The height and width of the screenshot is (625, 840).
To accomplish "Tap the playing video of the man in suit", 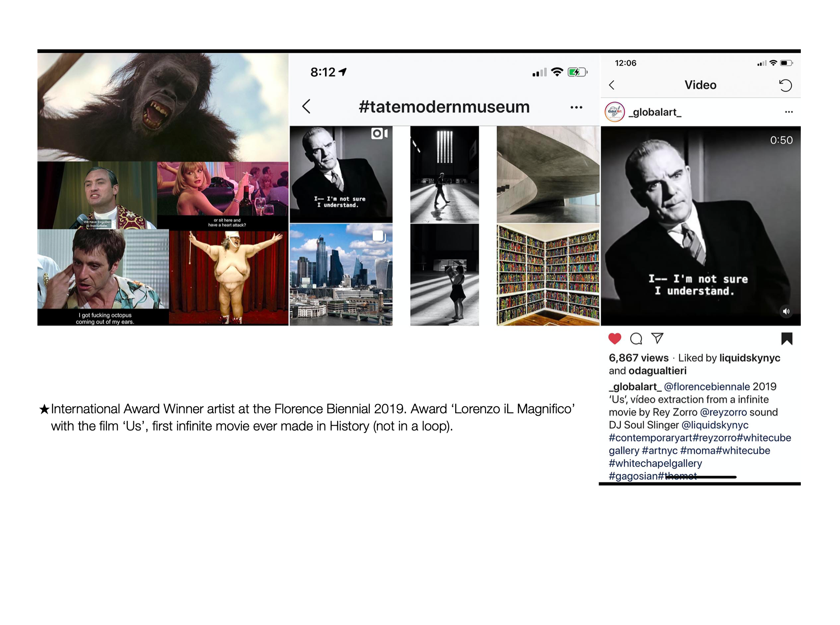I will [700, 226].
